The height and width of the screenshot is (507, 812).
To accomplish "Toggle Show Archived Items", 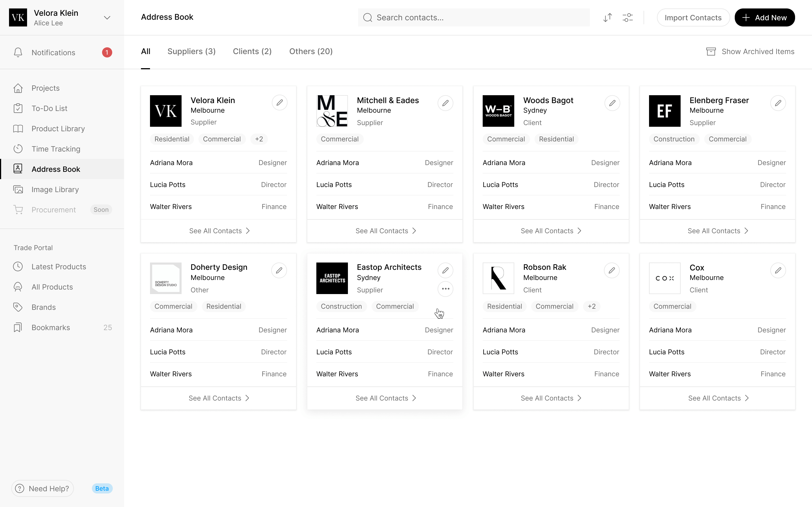I will click(750, 52).
